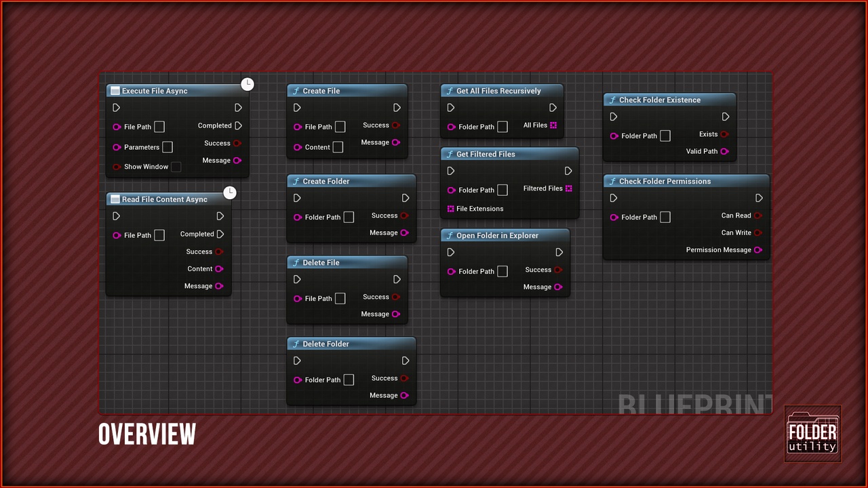Click the File Extensions array input pin
868x488 pixels.
(x=450, y=209)
